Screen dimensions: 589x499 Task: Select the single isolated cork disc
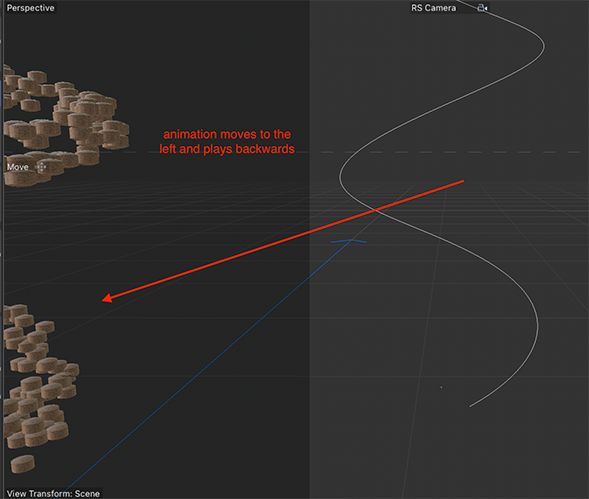[x=23, y=464]
